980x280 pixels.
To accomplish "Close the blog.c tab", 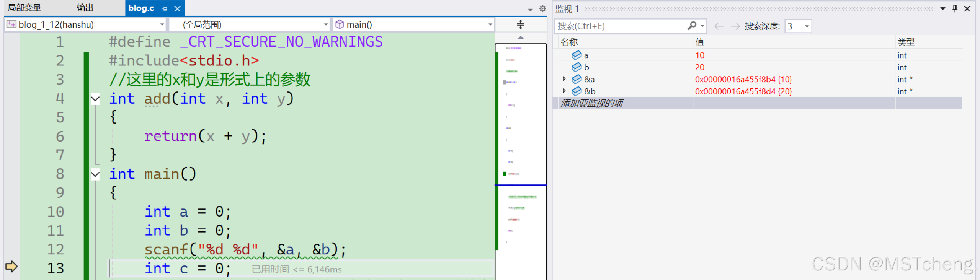I will [177, 8].
